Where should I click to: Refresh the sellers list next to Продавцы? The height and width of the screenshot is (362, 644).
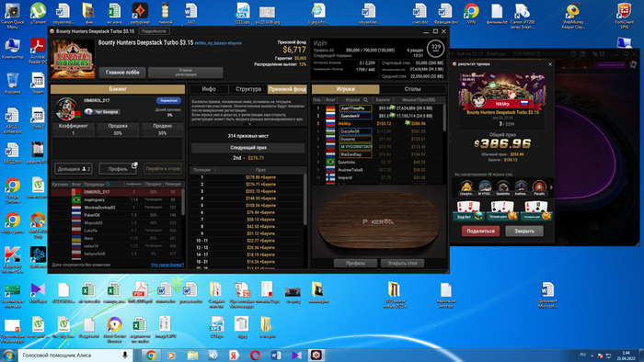[x=108, y=184]
